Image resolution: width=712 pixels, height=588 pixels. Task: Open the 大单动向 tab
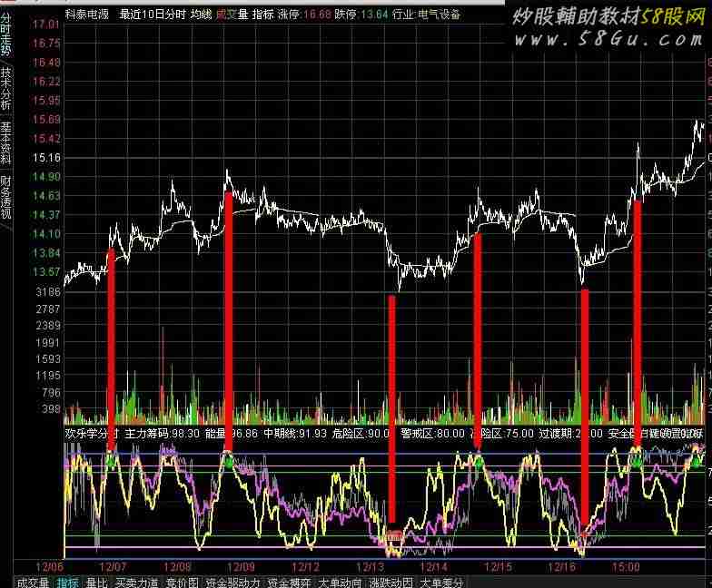click(341, 582)
